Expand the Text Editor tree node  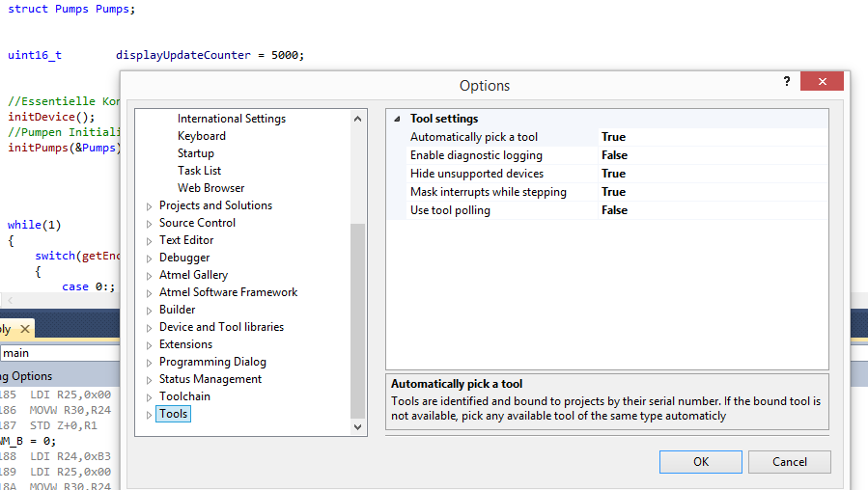(149, 241)
